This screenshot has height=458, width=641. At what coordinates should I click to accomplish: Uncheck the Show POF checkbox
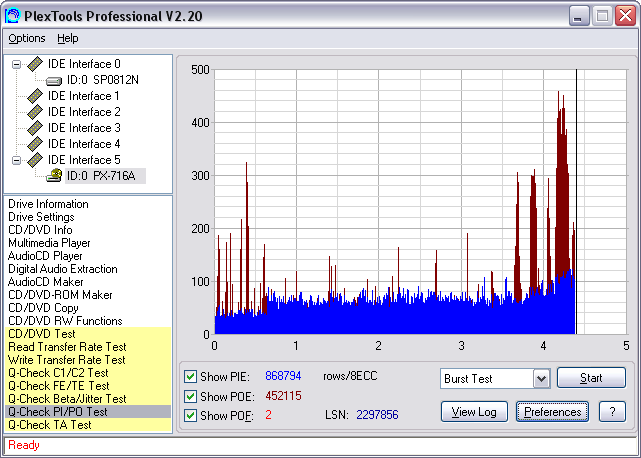click(x=190, y=415)
